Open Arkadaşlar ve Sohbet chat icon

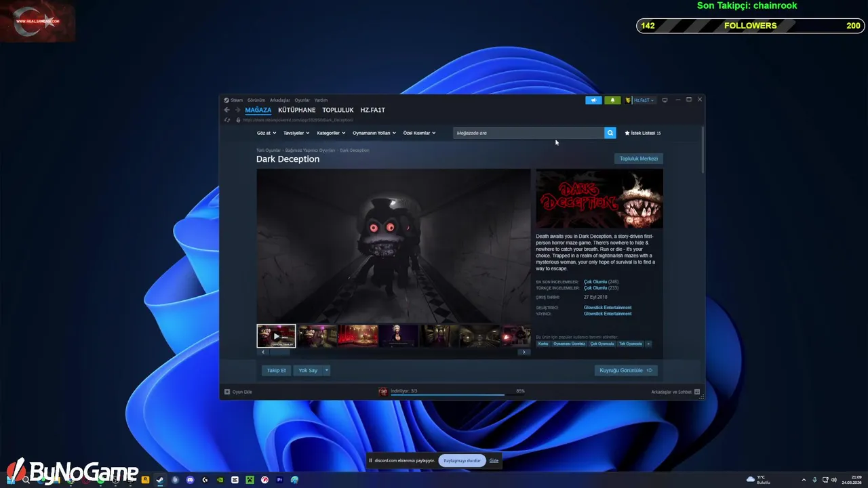[697, 392]
